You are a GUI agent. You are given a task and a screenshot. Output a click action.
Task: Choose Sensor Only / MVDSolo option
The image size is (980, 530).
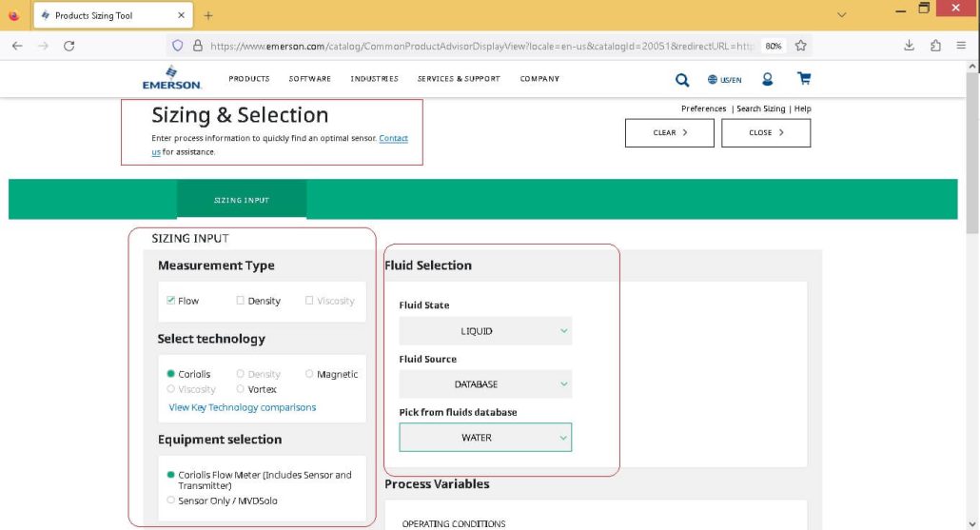coord(170,500)
